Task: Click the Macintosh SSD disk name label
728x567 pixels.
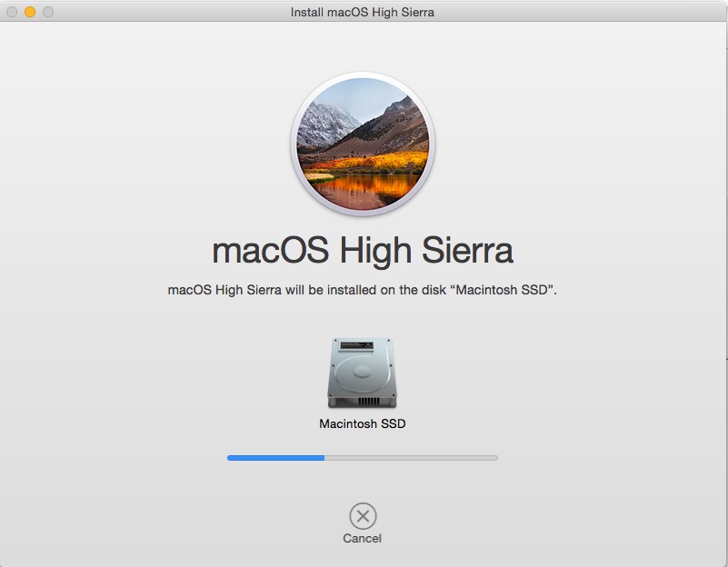Action: pyautogui.click(x=363, y=423)
